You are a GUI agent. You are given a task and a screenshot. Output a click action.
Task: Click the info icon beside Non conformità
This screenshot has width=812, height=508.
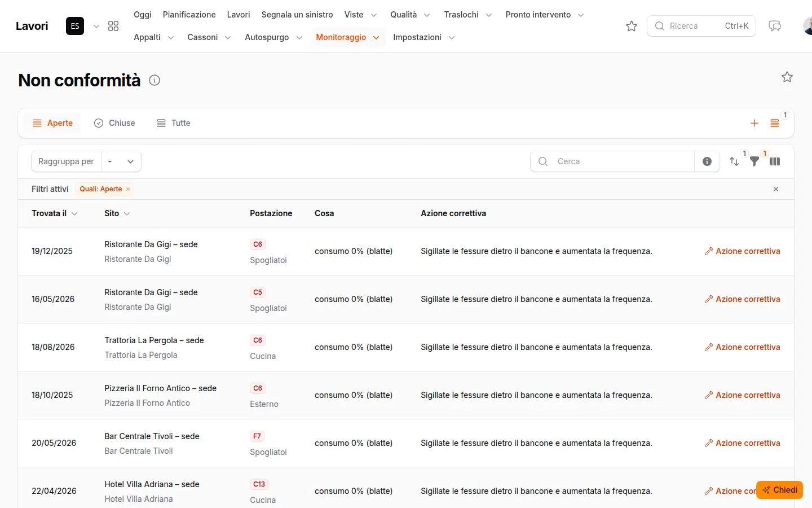[155, 80]
